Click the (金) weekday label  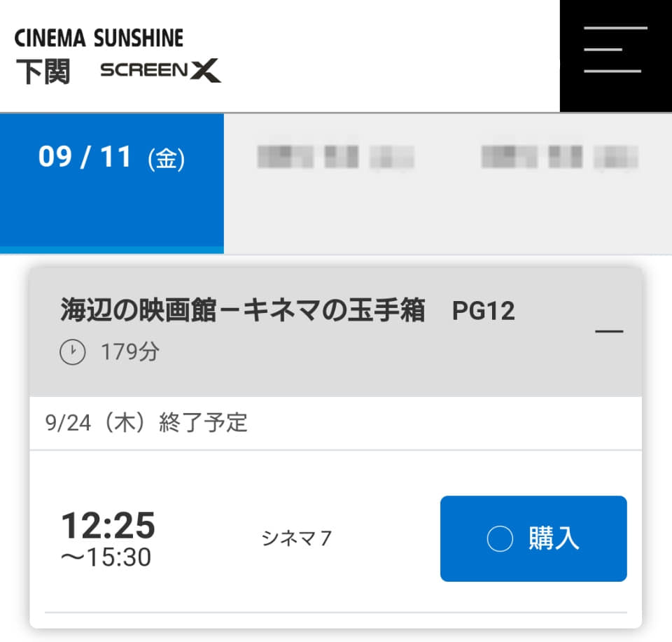(167, 159)
